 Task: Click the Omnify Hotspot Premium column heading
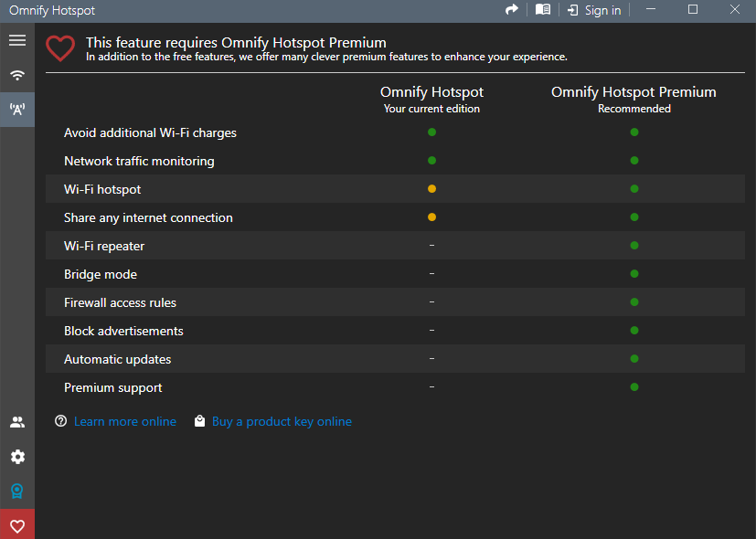(634, 92)
